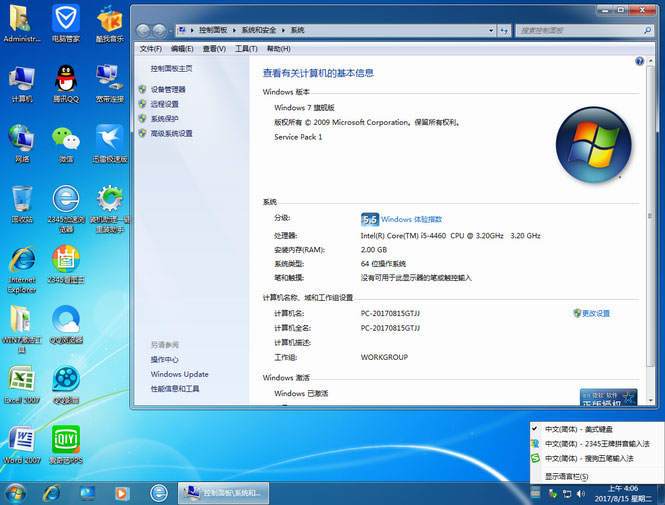Select 中文(简体) - 搜狗五笔输入法
665x505 pixels.
point(597,458)
